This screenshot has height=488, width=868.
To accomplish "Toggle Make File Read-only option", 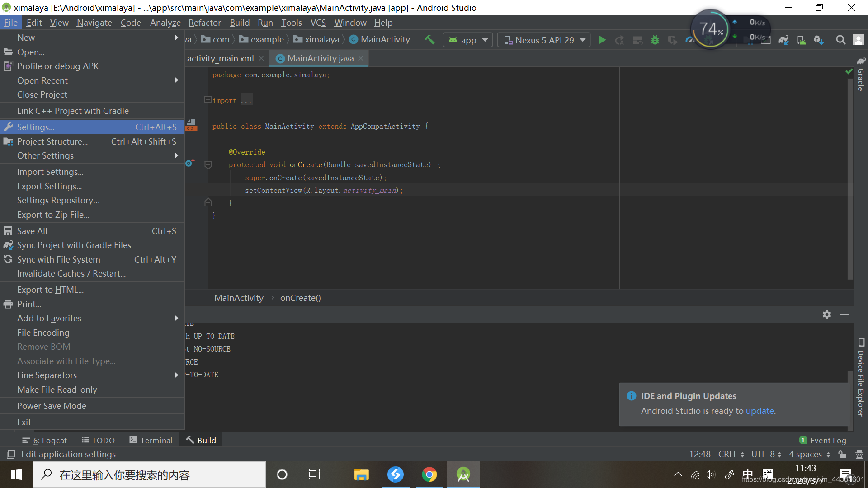I will pyautogui.click(x=57, y=389).
